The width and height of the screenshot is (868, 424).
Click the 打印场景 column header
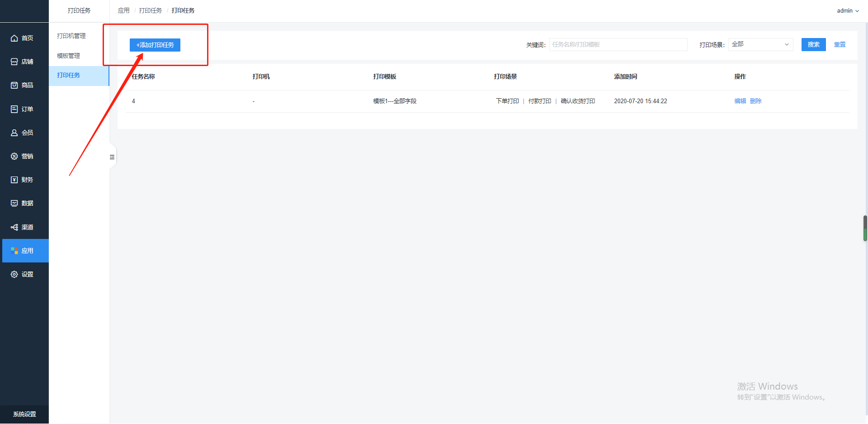pos(505,76)
